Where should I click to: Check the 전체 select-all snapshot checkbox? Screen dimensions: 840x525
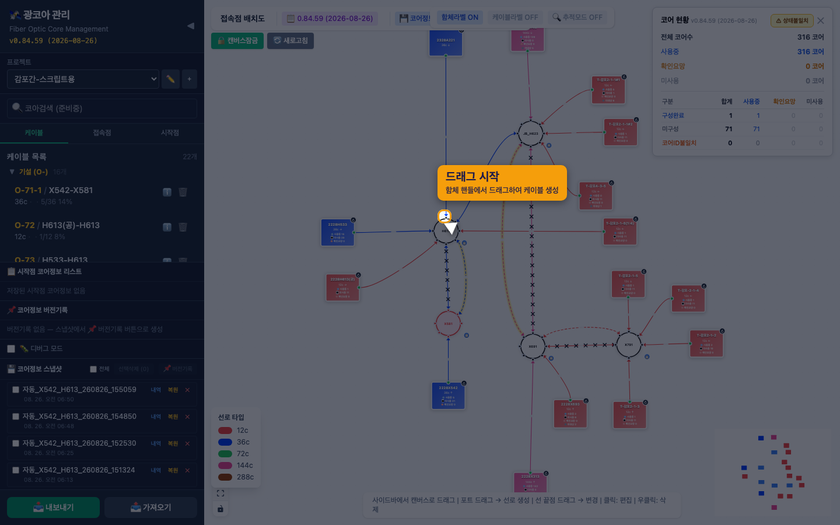coord(93,369)
